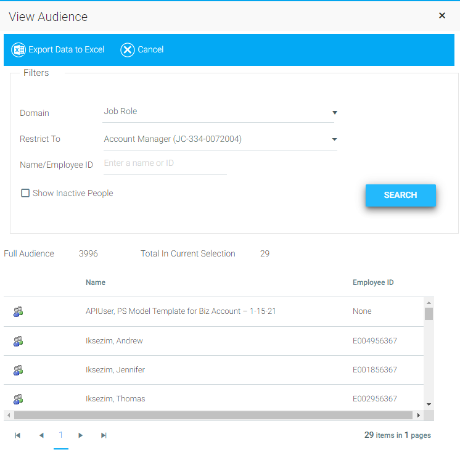
Task: Select page number 1 in pager
Action: [61, 435]
